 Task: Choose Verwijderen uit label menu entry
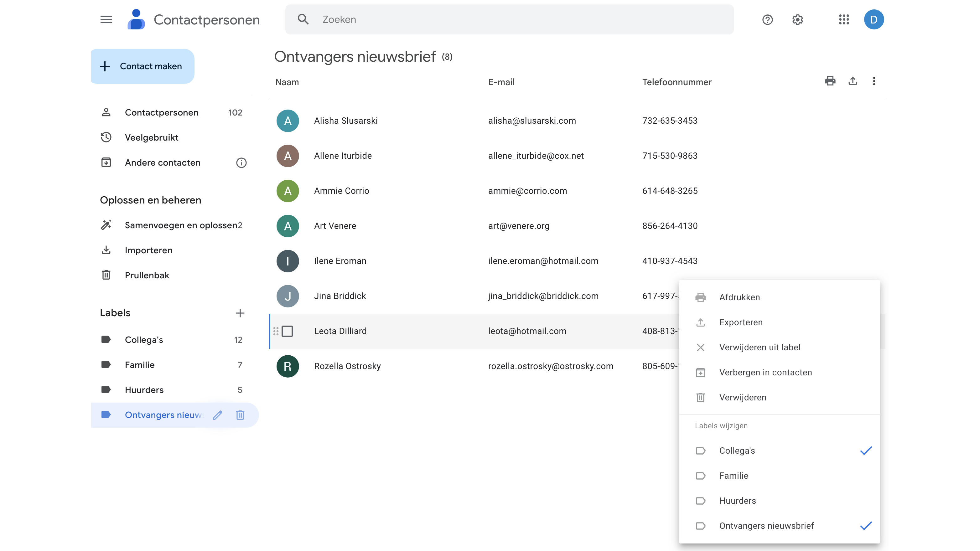pos(759,347)
